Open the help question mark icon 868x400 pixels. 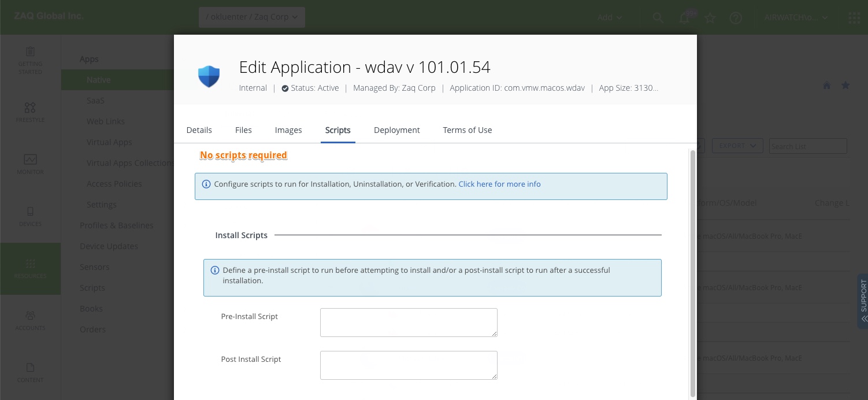click(x=736, y=17)
